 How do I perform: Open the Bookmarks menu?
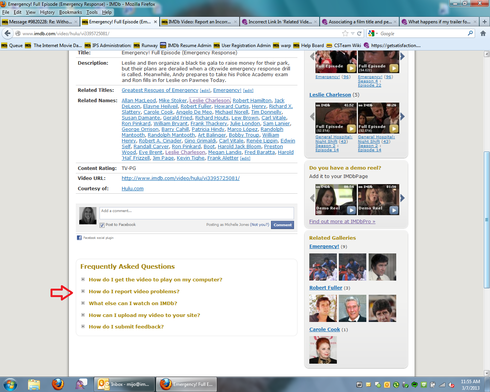pos(70,12)
